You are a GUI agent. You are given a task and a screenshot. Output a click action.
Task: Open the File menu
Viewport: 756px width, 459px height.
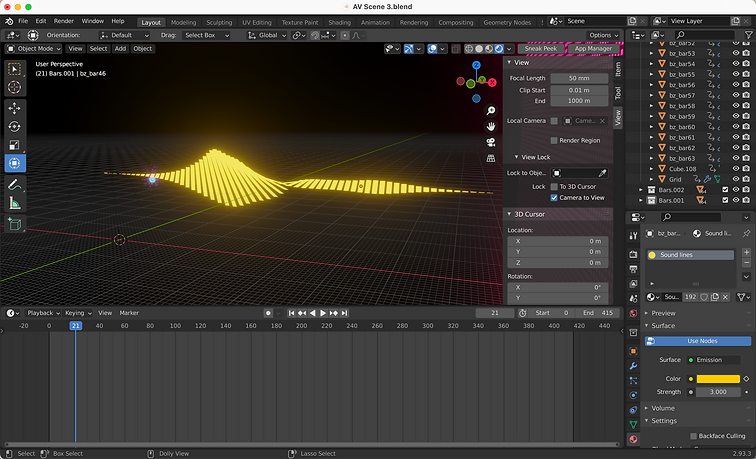click(x=23, y=21)
